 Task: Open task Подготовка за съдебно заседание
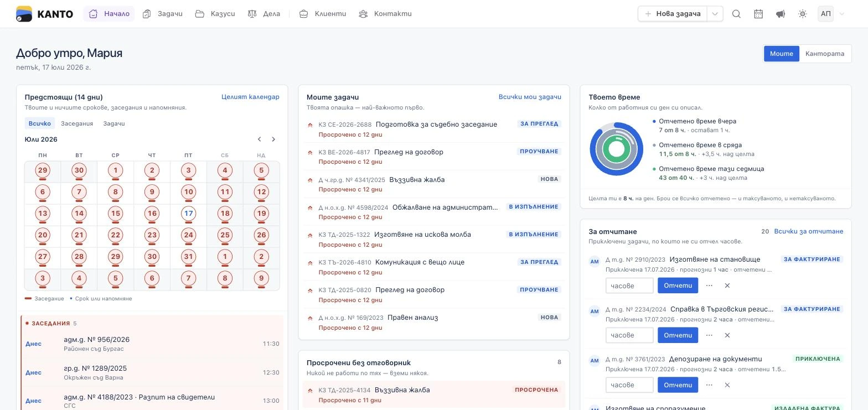(434, 129)
